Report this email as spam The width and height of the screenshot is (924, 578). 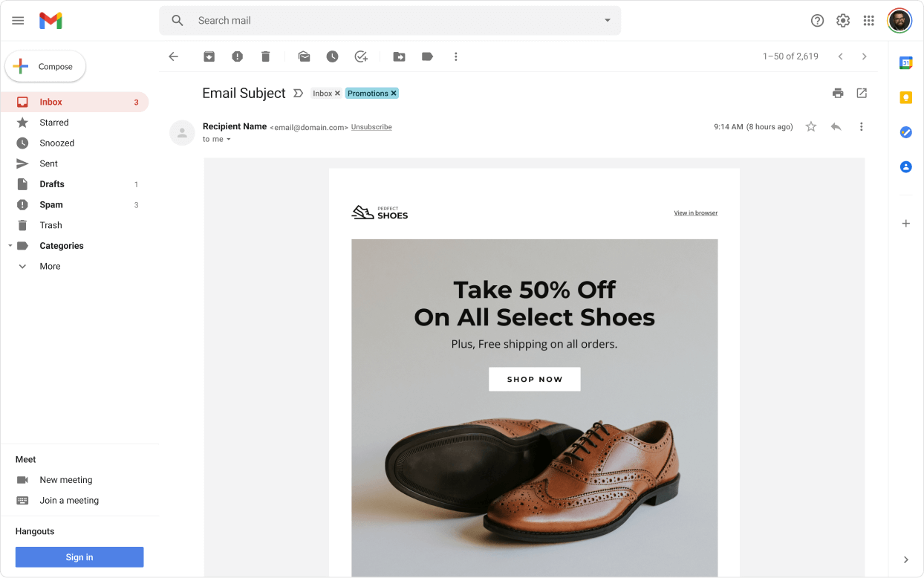[x=237, y=56]
